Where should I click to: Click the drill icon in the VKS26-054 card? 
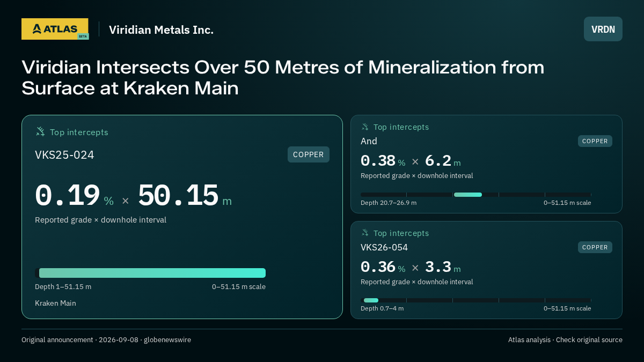tap(365, 233)
